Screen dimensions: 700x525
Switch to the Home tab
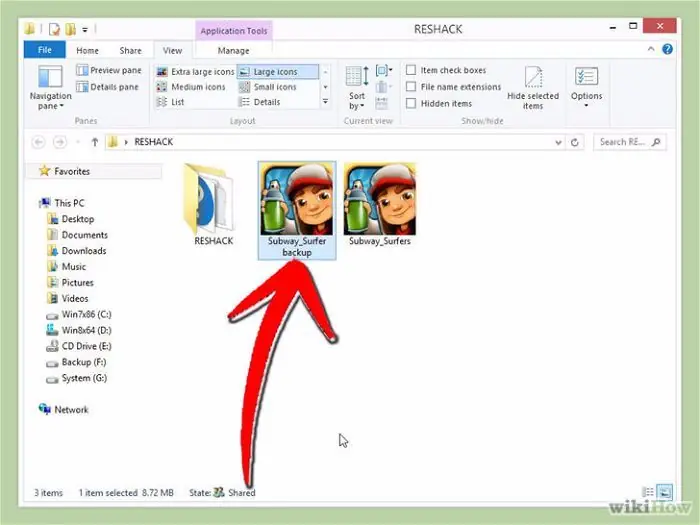pyautogui.click(x=88, y=50)
